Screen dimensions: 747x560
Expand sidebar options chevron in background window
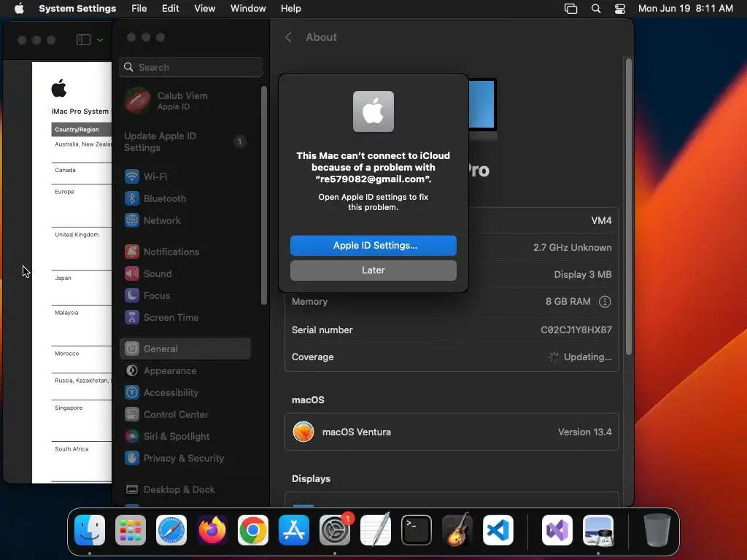coord(100,40)
